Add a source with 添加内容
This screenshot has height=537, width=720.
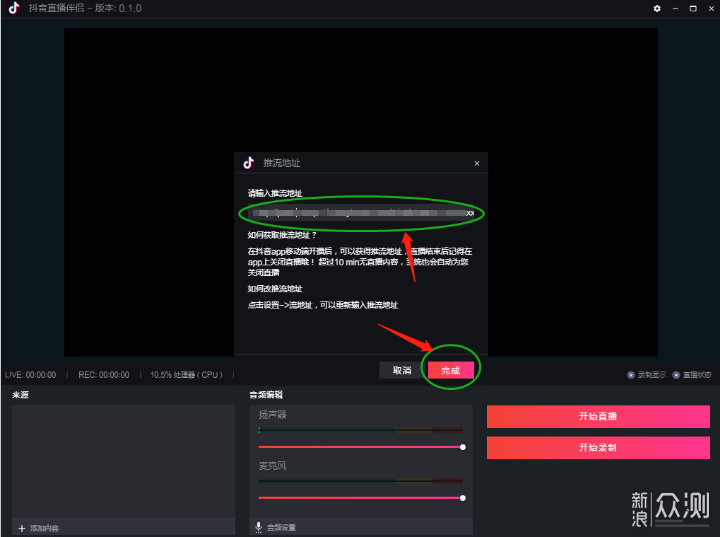point(44,528)
